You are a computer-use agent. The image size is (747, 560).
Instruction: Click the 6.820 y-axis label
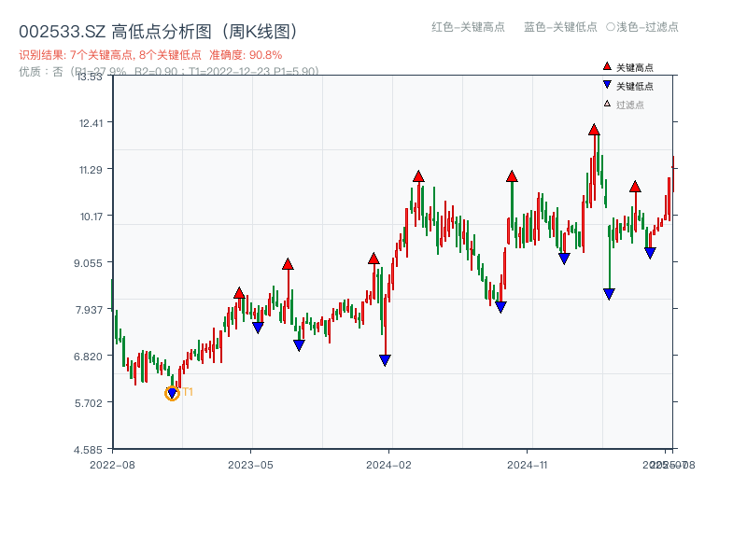click(x=88, y=357)
